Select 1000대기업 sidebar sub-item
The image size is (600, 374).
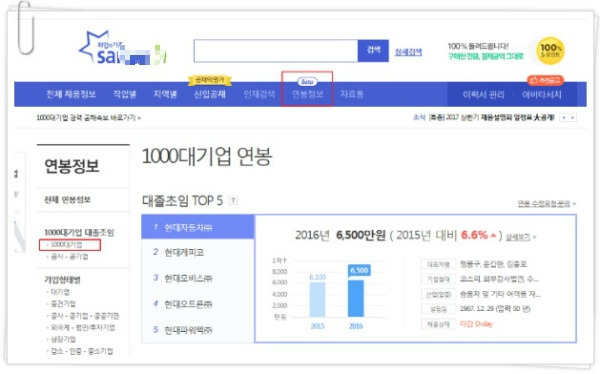click(x=66, y=245)
